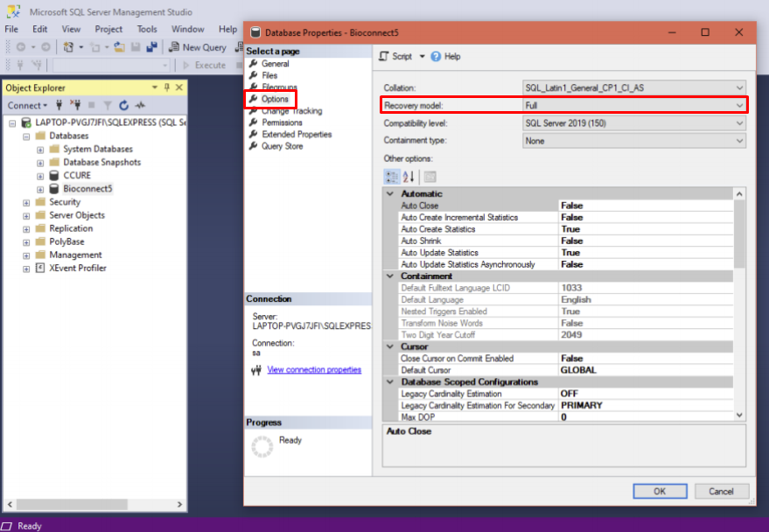Click the OK button
The image size is (769, 532).
(x=660, y=491)
